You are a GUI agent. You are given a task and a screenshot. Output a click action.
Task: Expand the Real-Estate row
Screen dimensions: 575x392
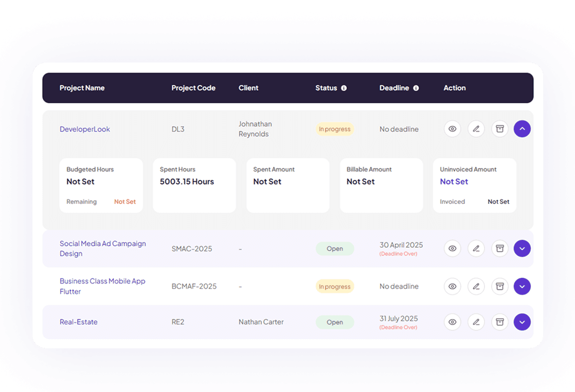point(522,322)
